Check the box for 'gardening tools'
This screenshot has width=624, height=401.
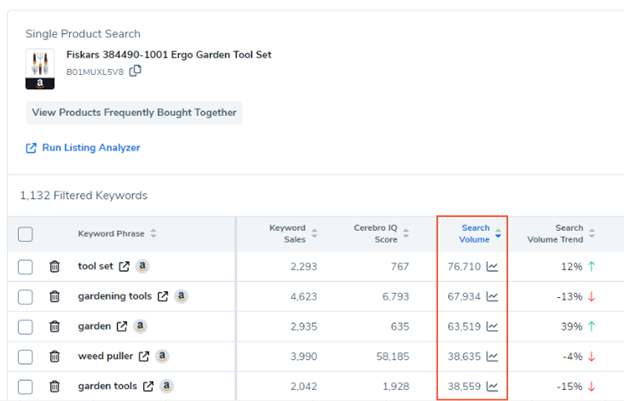tap(26, 296)
